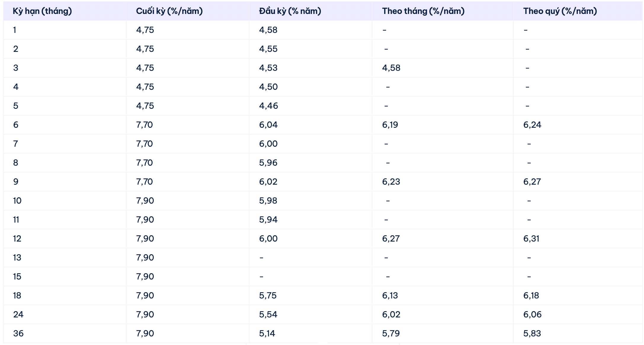644x345 pixels.
Task: Click the 'Theo tháng (%/năm)' column header
Action: click(x=423, y=11)
